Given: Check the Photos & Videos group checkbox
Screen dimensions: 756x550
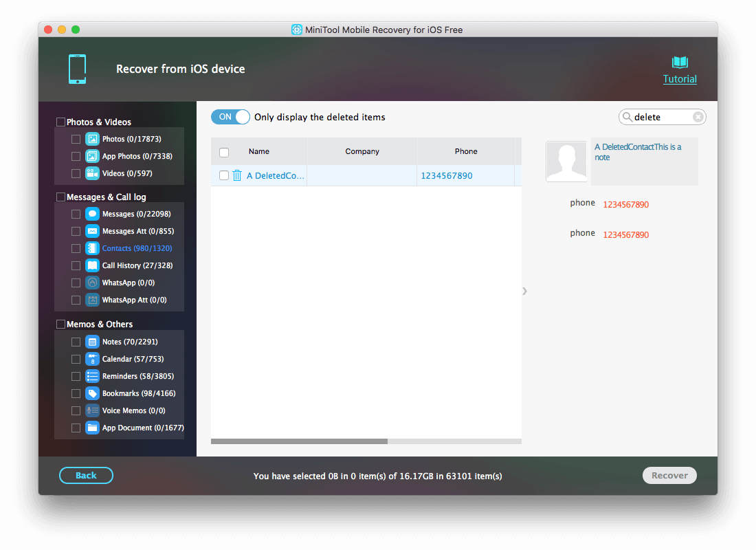Looking at the screenshot, I should (60, 122).
